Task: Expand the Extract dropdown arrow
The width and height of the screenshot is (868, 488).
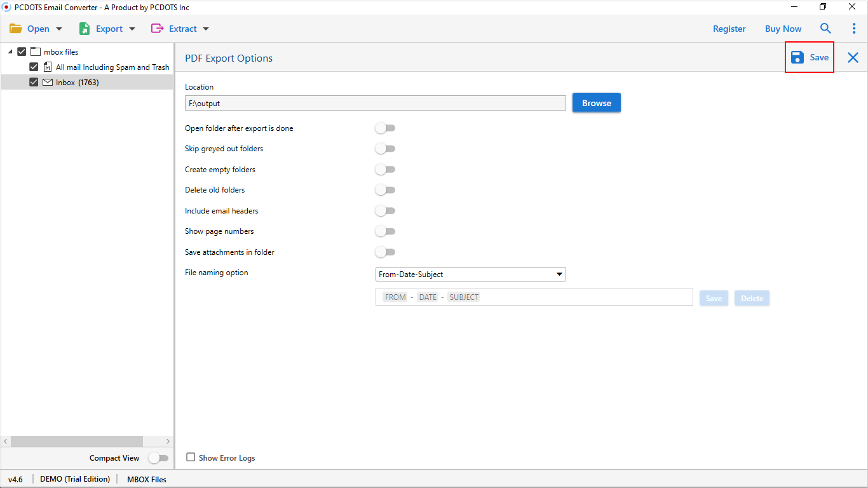Action: (206, 29)
